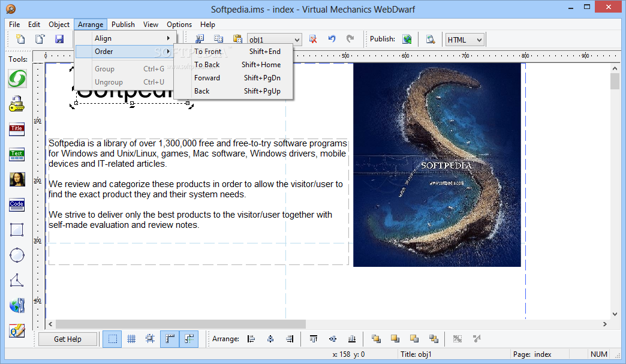Image resolution: width=626 pixels, height=364 pixels.
Task: Click the paste clipboard icon
Action: 237,39
